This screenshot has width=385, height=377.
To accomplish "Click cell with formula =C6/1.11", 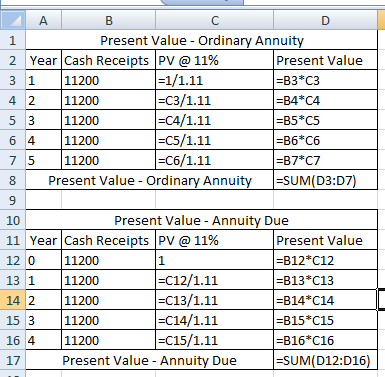I will [215, 160].
